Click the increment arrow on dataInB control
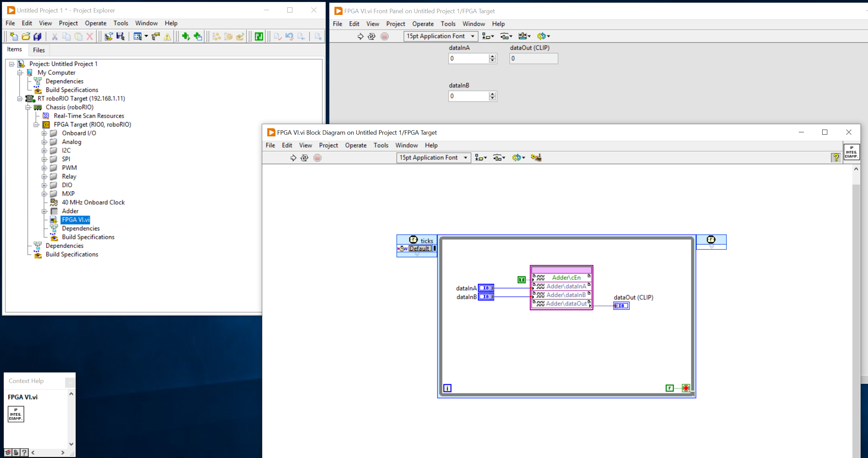The width and height of the screenshot is (868, 458). tap(493, 94)
